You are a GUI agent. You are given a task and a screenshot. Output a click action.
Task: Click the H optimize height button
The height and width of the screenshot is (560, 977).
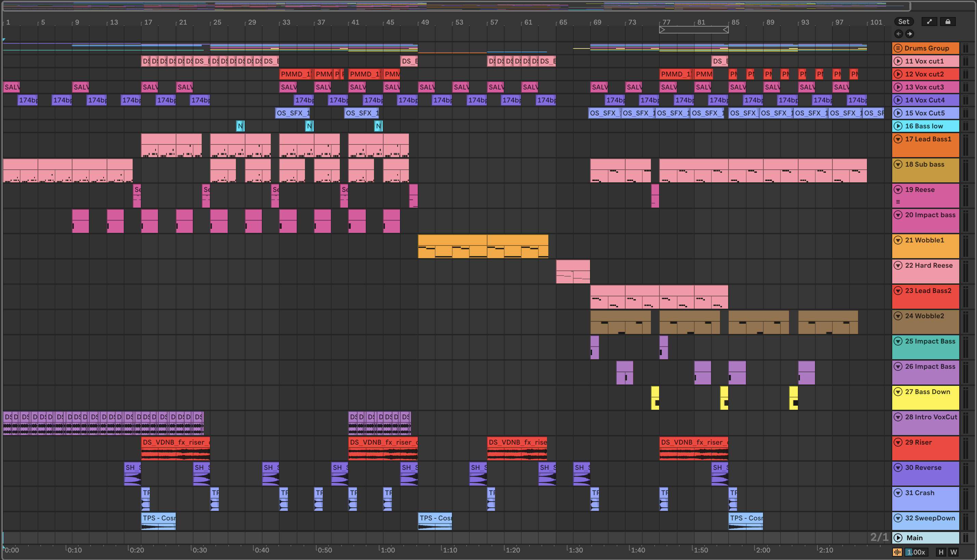(941, 552)
